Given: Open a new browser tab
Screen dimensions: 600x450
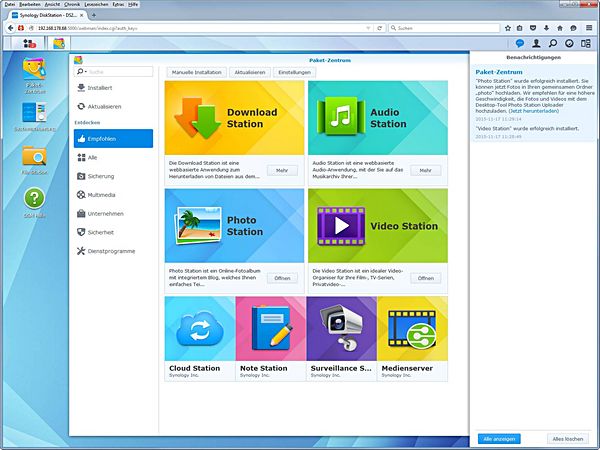Looking at the screenshot, I should (x=94, y=15).
